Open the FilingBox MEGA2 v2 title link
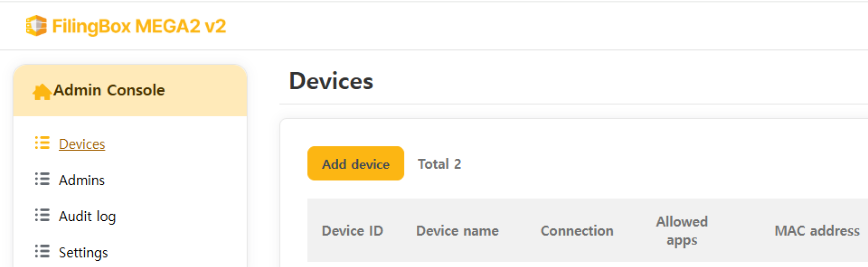This screenshot has height=267, width=868. click(139, 26)
